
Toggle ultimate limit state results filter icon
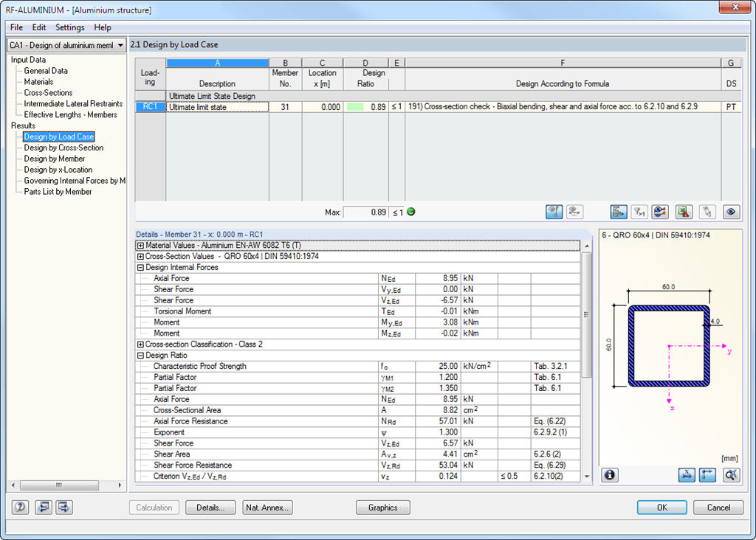(554, 212)
